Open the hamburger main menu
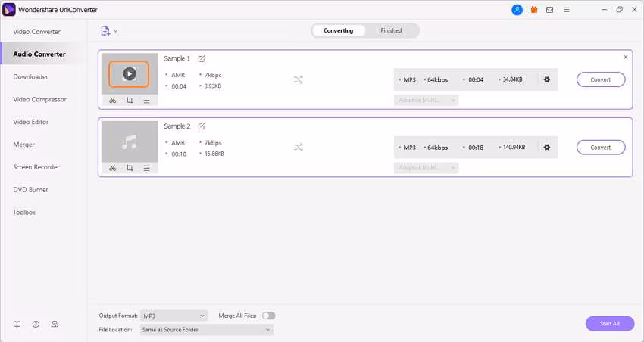644x342 pixels. point(567,10)
